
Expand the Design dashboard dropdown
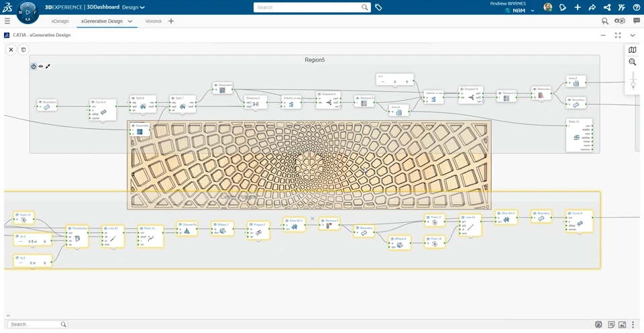[x=142, y=7]
